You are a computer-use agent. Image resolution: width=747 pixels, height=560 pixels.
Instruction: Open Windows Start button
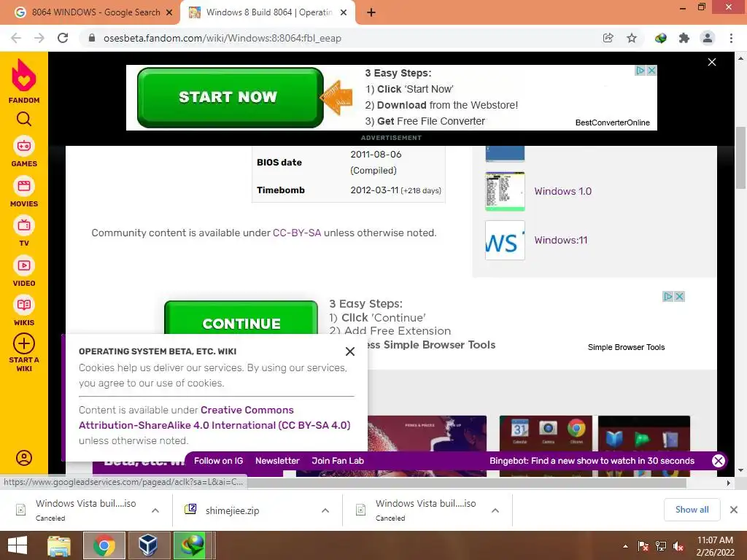pos(18,545)
